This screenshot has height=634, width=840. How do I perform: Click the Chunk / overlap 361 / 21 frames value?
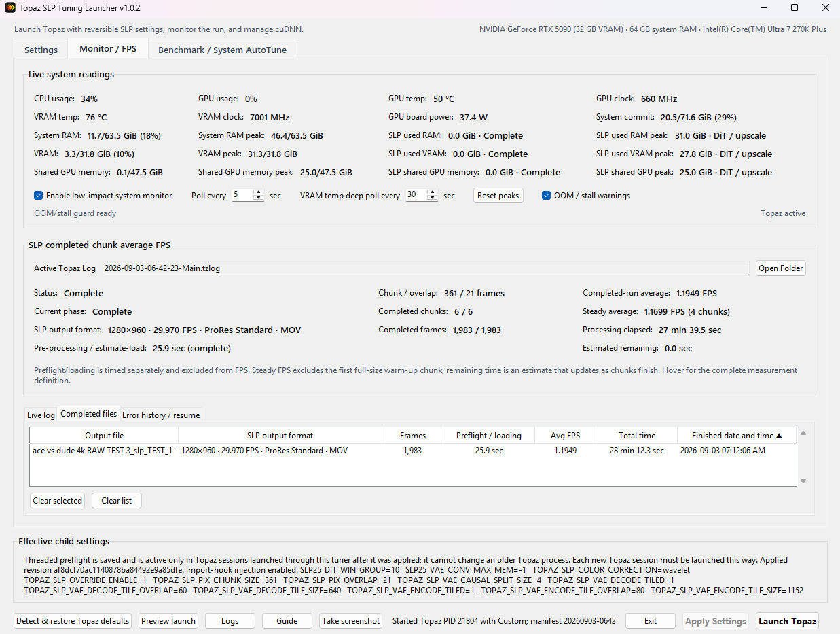click(474, 294)
